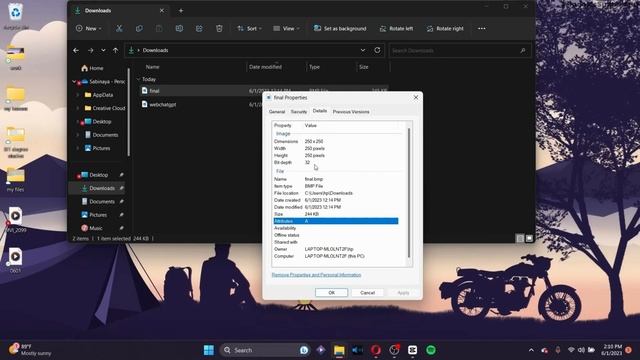
Task: Open the Sort options dropdown
Action: tap(249, 29)
